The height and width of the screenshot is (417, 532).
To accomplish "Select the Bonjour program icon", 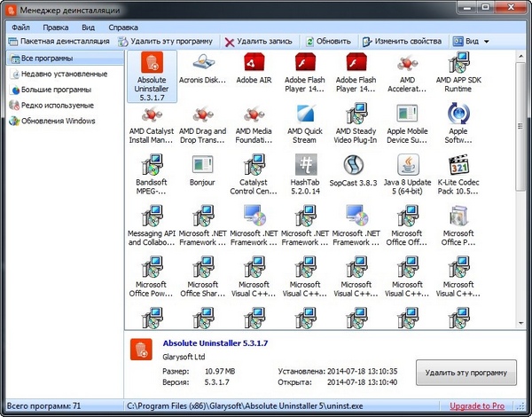I will [x=203, y=166].
